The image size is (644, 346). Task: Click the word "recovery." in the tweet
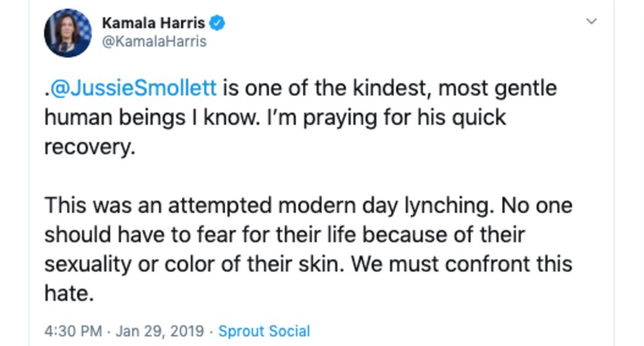(x=89, y=147)
